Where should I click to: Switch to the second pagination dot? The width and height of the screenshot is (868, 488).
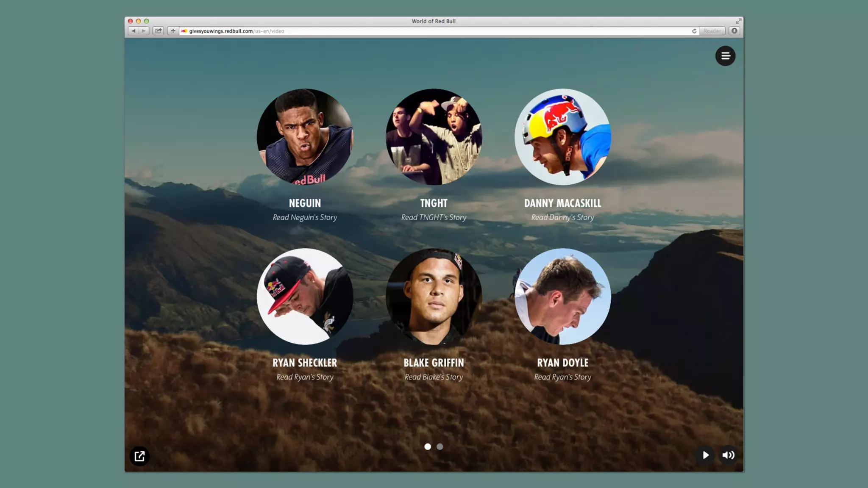[x=440, y=446]
